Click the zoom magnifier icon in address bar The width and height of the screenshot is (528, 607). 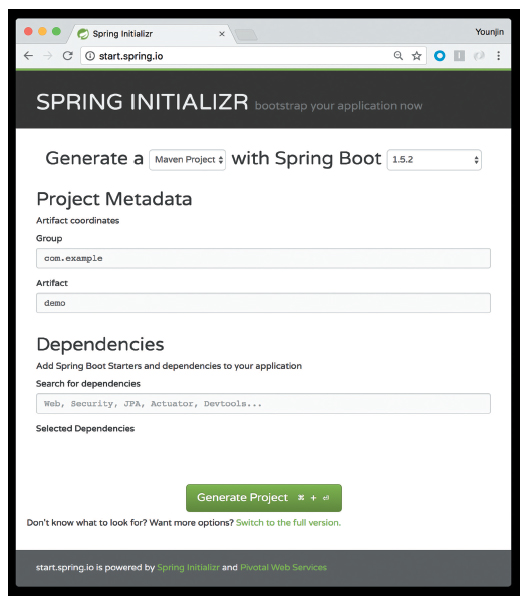[398, 56]
